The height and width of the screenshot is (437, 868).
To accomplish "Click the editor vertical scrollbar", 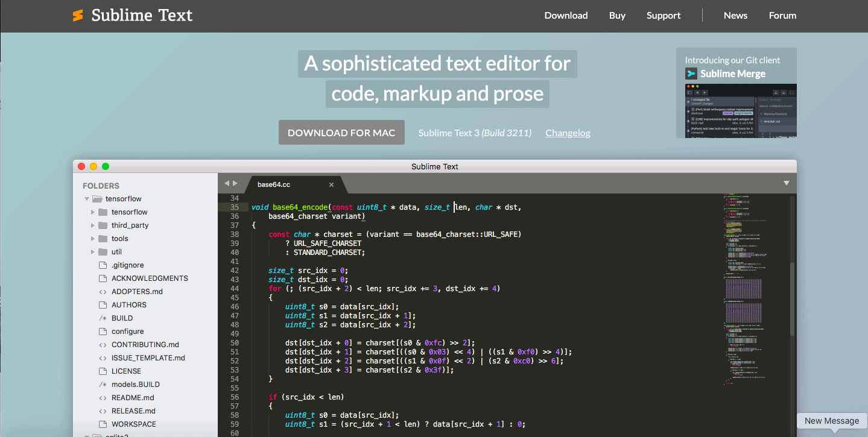I will pyautogui.click(x=793, y=300).
